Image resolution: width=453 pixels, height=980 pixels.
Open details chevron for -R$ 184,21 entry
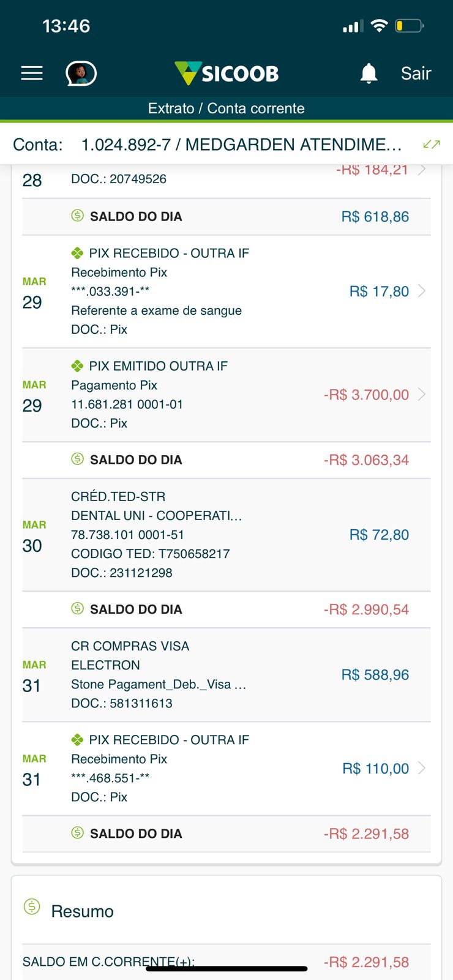click(422, 170)
